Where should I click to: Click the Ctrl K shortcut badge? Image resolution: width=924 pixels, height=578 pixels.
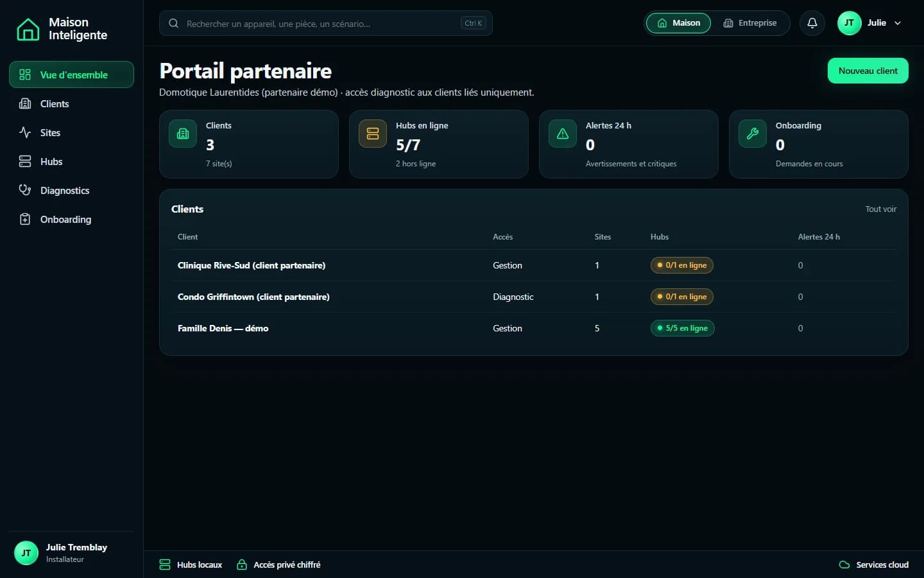(474, 23)
